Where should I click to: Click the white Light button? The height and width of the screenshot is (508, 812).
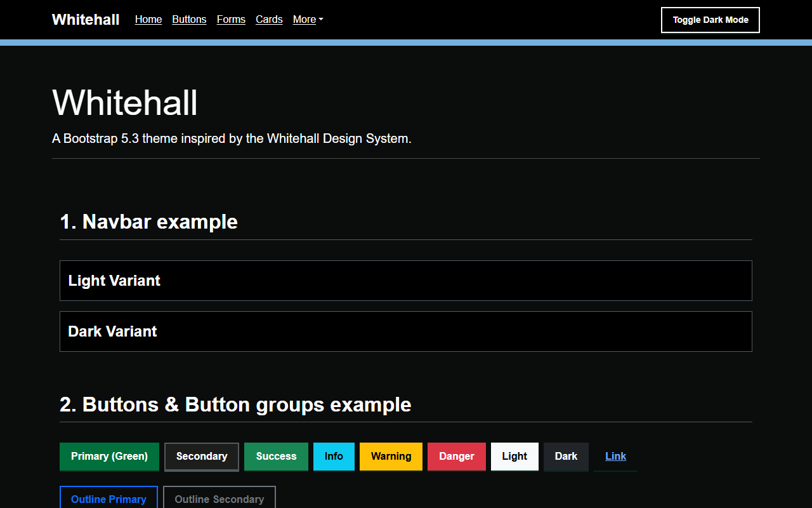pyautogui.click(x=514, y=457)
